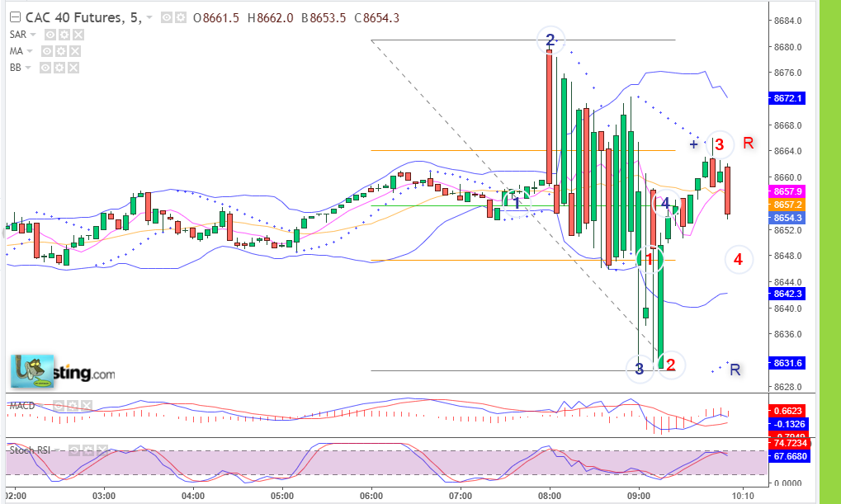Screen dimensions: 841x504
Task: Remove the MA indicator
Action: pos(75,51)
